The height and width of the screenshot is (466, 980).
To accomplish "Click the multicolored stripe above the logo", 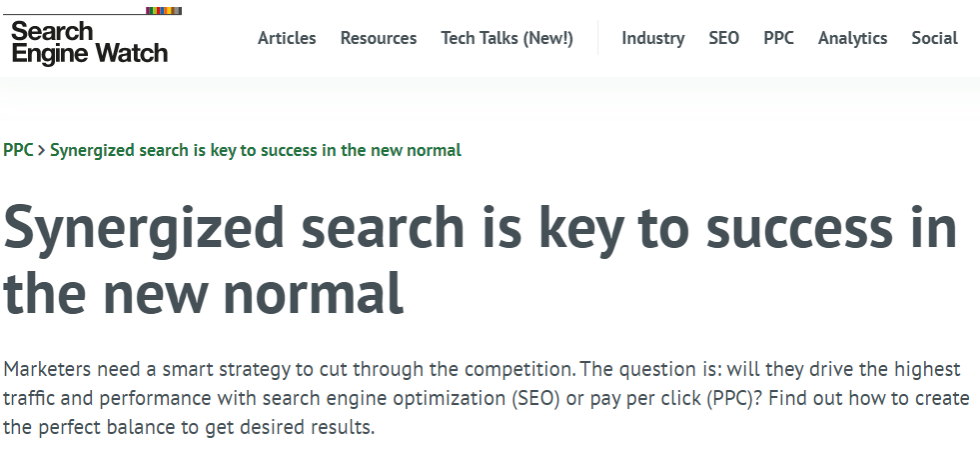I will pos(164,11).
